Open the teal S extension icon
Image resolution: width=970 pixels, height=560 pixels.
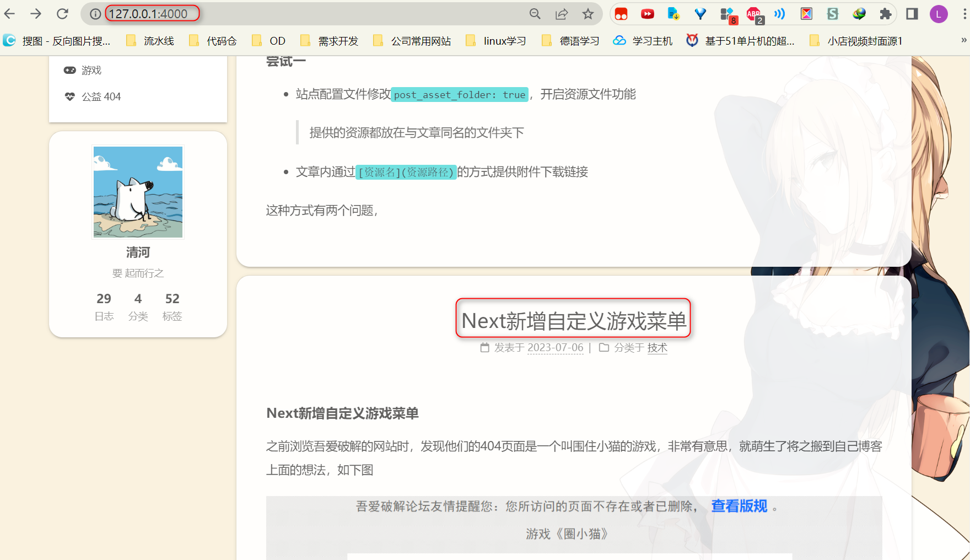coord(833,14)
